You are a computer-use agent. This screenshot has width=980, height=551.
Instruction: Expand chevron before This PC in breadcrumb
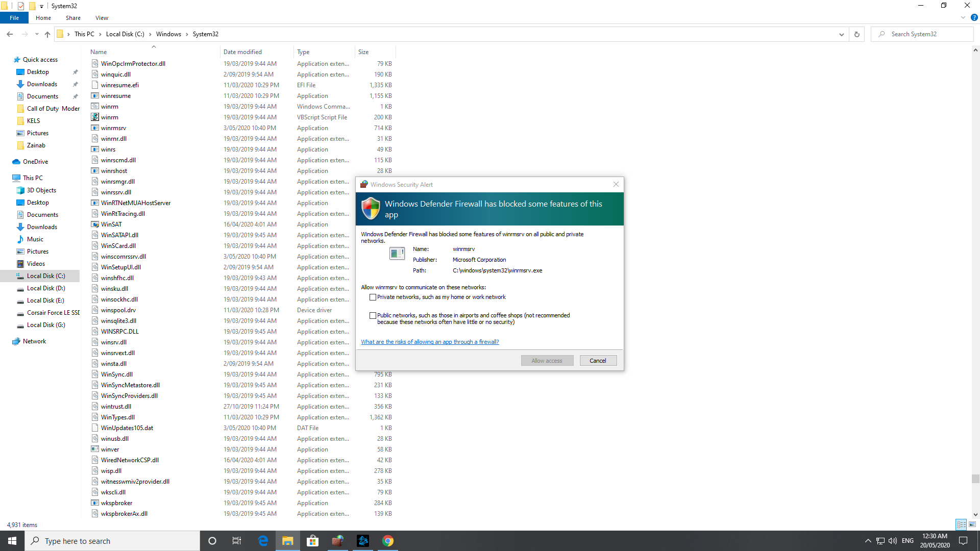68,34
